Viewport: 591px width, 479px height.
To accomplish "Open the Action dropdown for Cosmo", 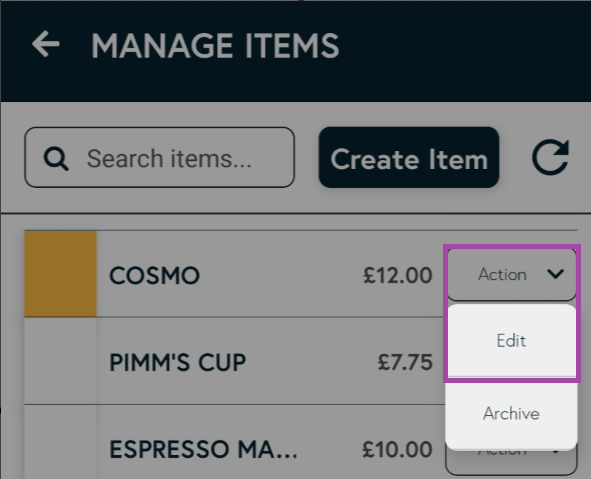I will point(511,274).
